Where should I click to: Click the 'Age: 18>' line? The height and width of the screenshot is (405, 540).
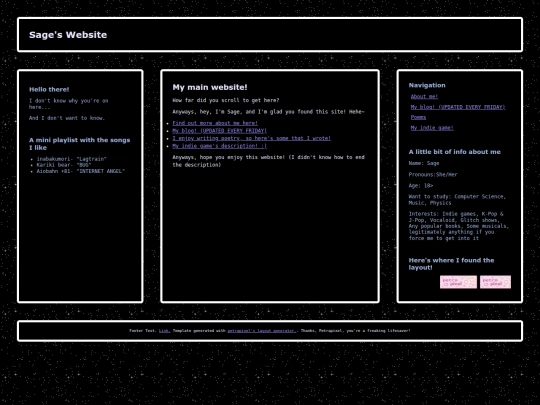point(421,185)
